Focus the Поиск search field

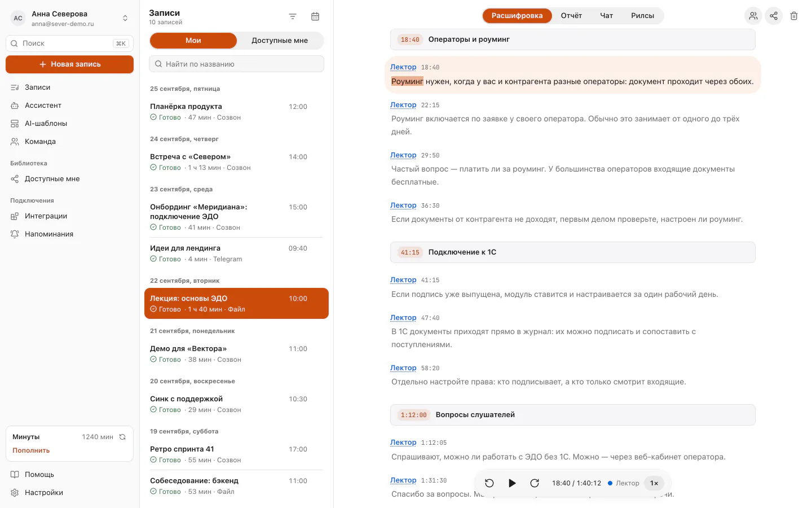pos(69,43)
